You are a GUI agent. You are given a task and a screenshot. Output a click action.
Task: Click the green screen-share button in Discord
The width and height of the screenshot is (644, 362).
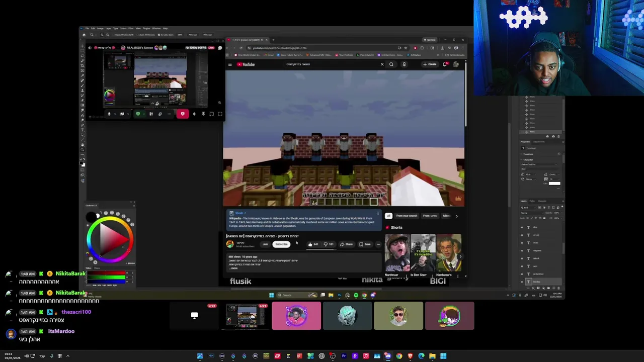(138, 114)
